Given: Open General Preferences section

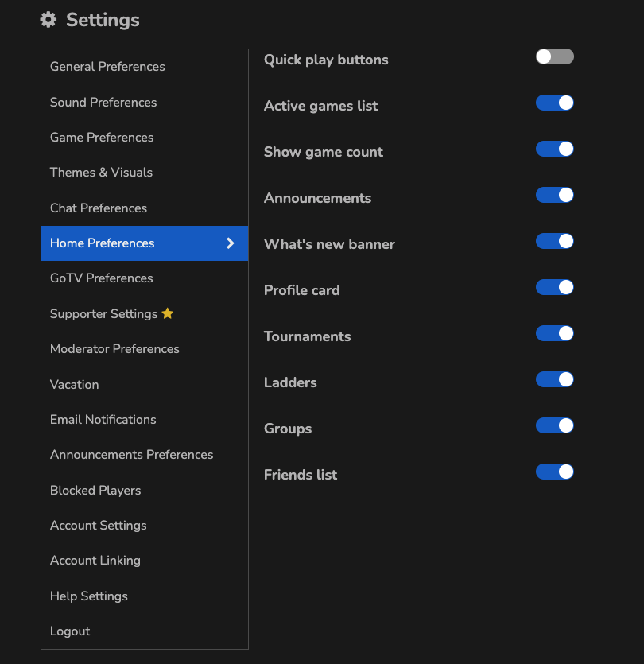Looking at the screenshot, I should coord(107,67).
